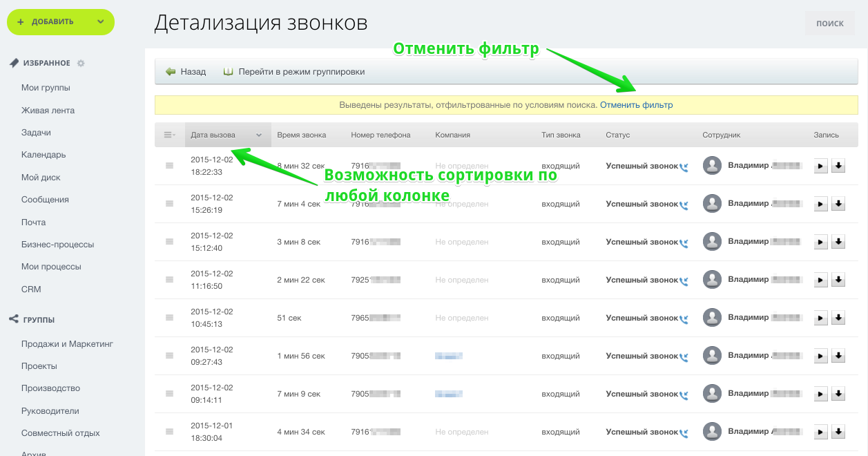
Task: Click the Поиск button
Action: click(829, 23)
